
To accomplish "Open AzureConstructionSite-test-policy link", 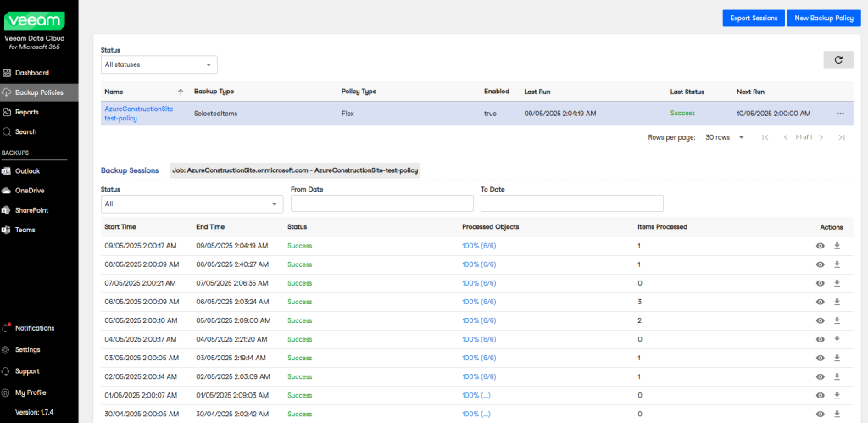I will coord(140,114).
